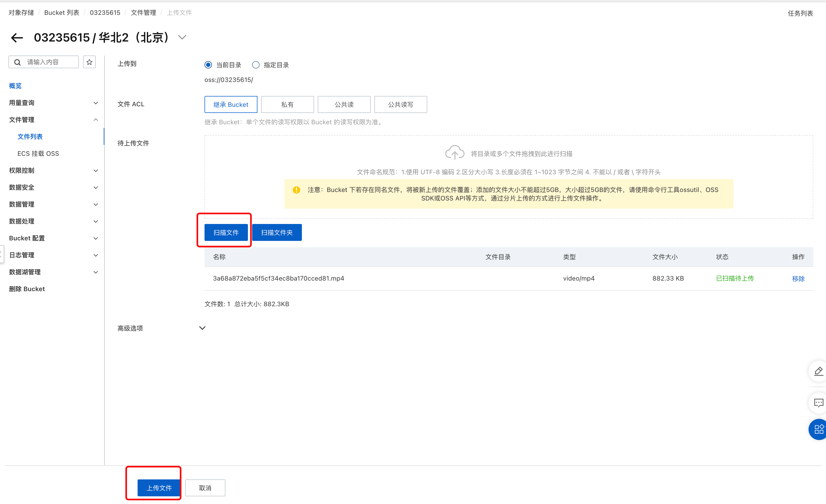Select the 当前目录 radio button
The image size is (826, 504).
click(x=208, y=65)
